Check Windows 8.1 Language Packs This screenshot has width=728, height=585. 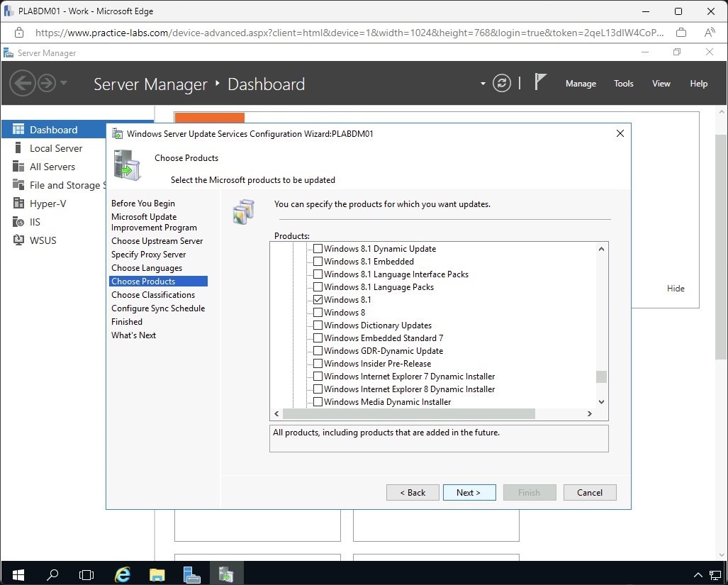click(318, 287)
